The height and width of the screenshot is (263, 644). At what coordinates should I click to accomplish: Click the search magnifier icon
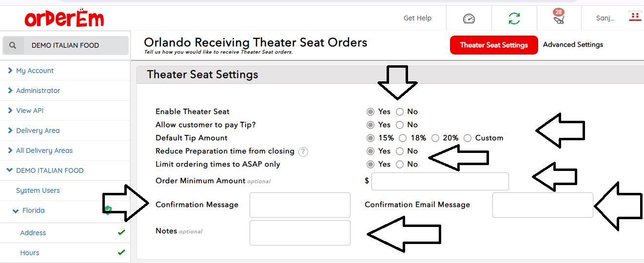coord(13,45)
